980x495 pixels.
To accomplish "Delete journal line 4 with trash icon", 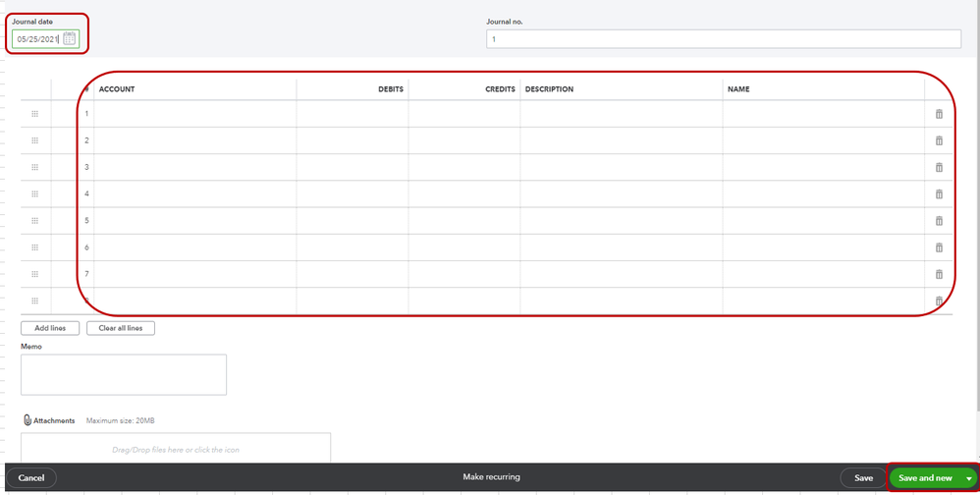I will click(939, 194).
